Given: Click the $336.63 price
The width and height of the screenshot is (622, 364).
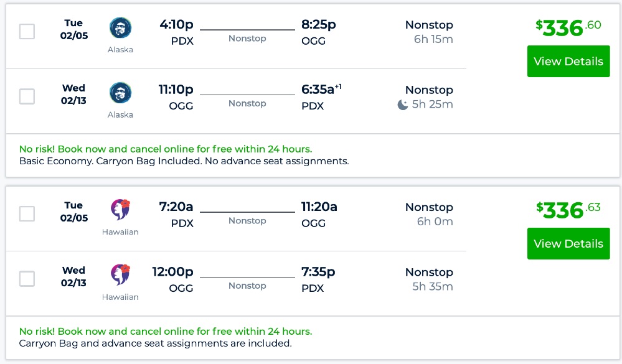Looking at the screenshot, I should 568,210.
